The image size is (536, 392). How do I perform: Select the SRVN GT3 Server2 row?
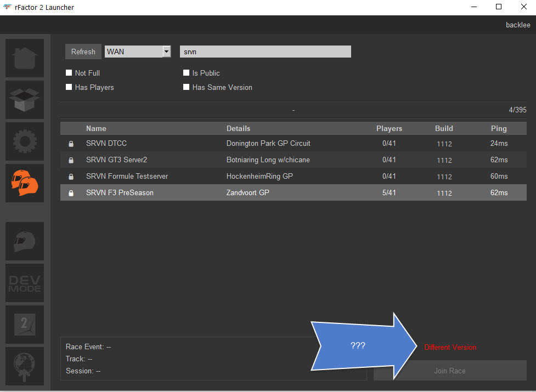[294, 160]
